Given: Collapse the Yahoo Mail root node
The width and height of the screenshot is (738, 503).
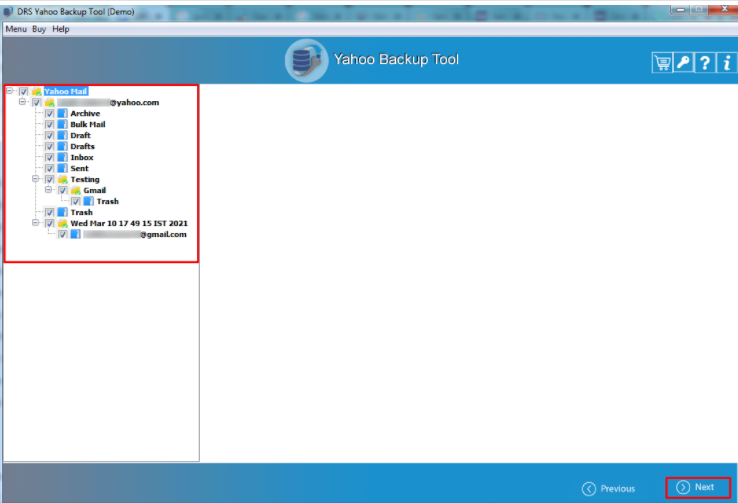Looking at the screenshot, I should [9, 91].
